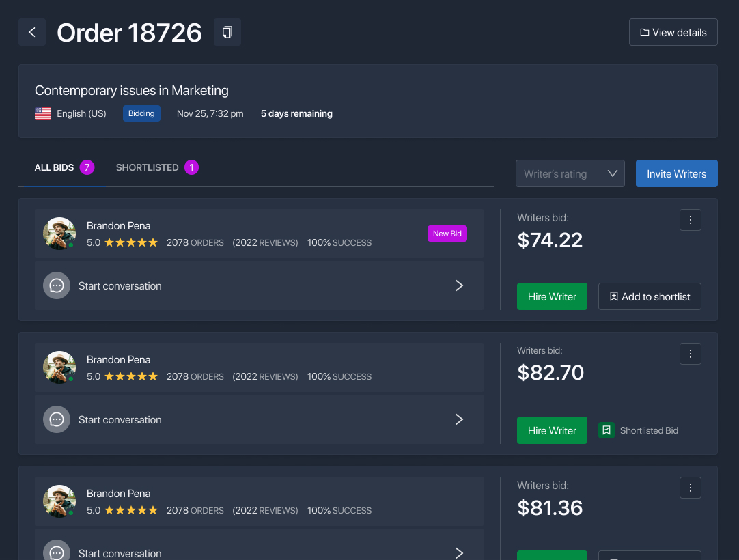Click star rating on $81.36 bid card
739x560 pixels.
pos(131,511)
